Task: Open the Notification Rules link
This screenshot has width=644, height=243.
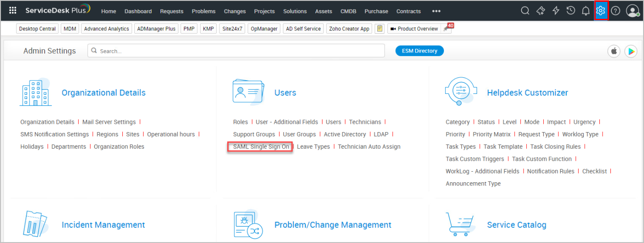Action: click(x=551, y=171)
